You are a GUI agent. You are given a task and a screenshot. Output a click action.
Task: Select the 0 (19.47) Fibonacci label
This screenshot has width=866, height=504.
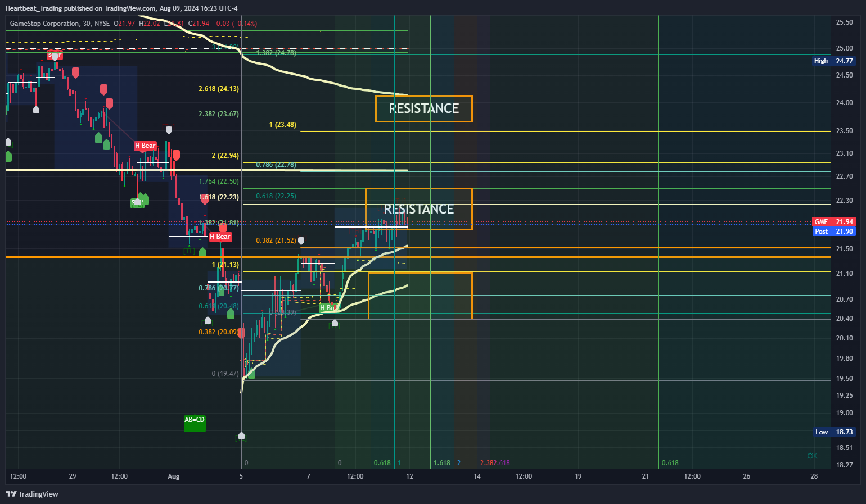[225, 374]
